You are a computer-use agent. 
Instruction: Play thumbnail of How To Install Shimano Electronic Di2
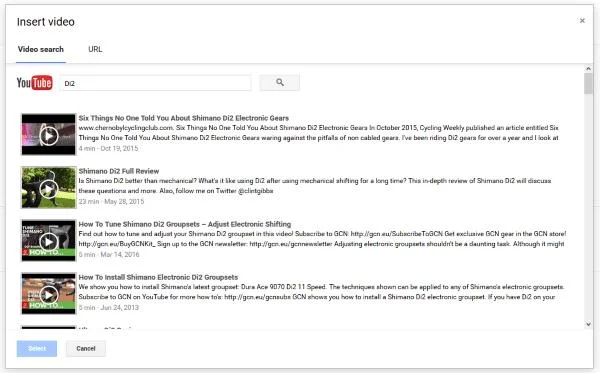(49, 294)
